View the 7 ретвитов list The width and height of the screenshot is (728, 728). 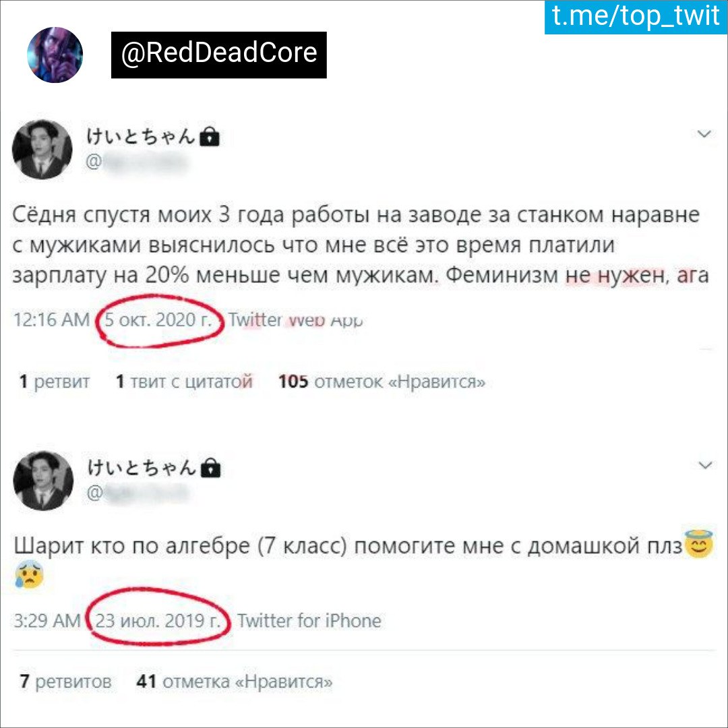pyautogui.click(x=65, y=681)
